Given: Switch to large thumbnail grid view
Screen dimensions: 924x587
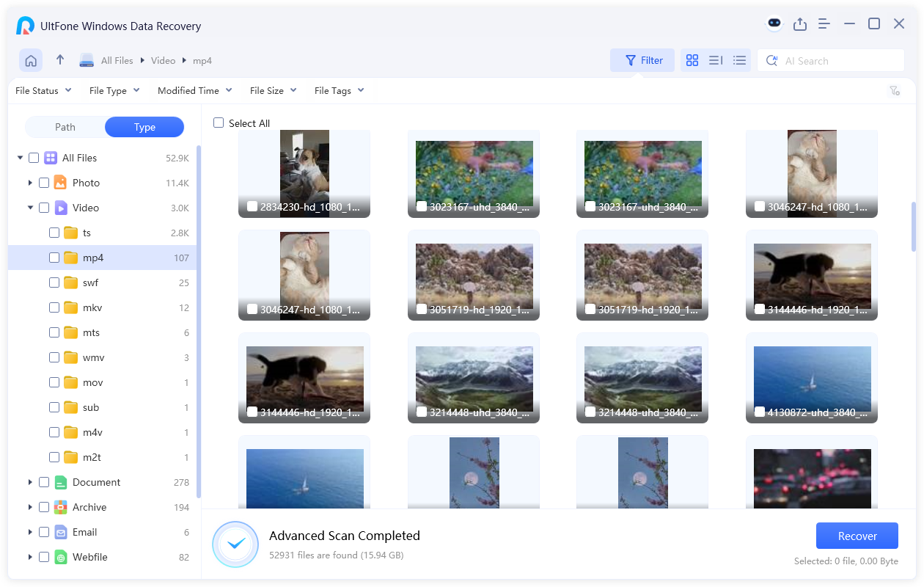Looking at the screenshot, I should pos(692,61).
